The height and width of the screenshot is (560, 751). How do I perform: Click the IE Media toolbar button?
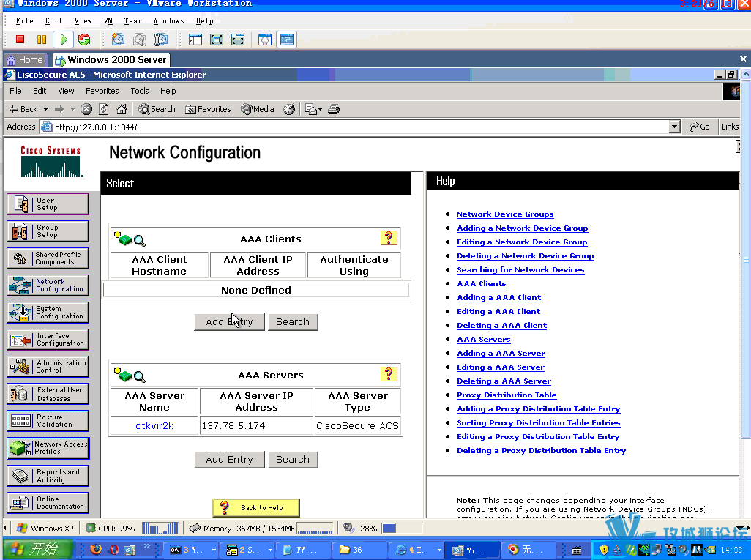click(258, 109)
